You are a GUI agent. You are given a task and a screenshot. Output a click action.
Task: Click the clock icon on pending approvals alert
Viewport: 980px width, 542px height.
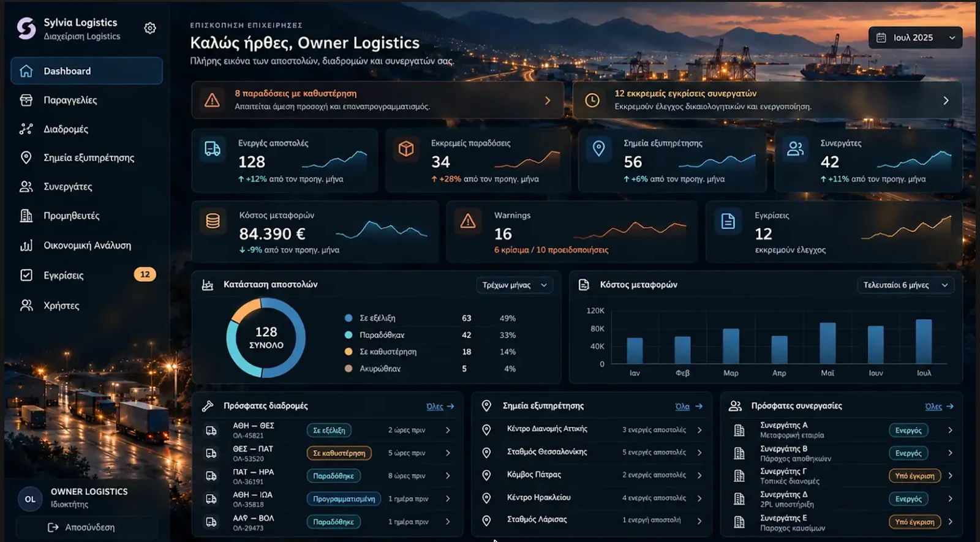(x=592, y=100)
